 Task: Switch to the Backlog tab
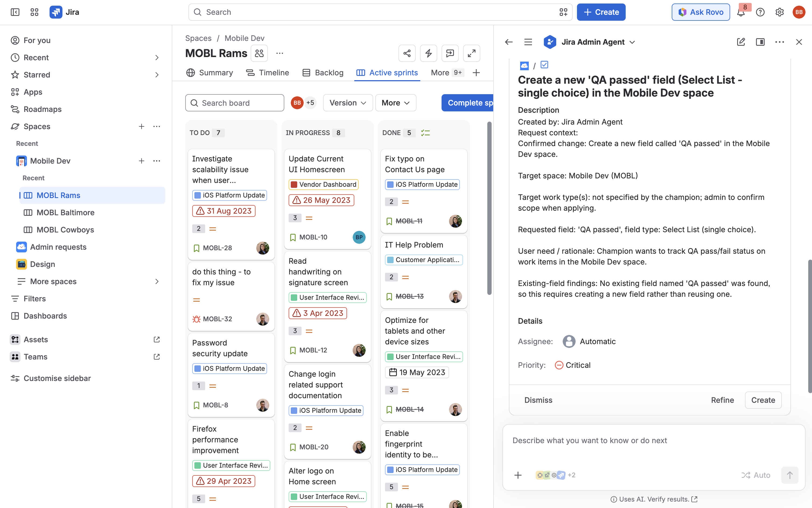pyautogui.click(x=323, y=73)
